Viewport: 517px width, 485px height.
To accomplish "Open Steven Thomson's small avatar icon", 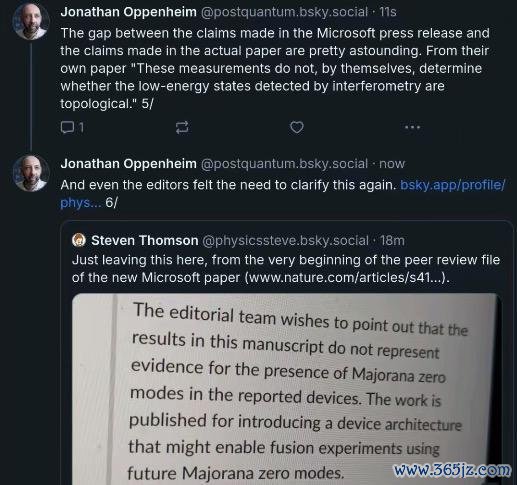I will pyautogui.click(x=79, y=240).
